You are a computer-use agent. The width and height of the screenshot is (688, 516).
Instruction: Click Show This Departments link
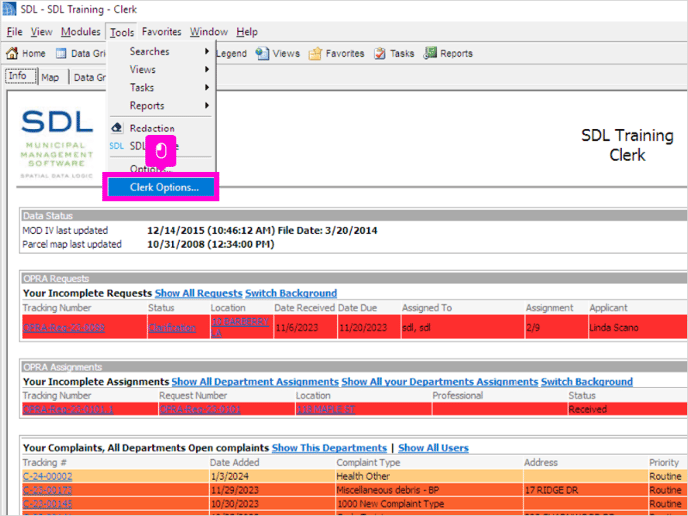tap(329, 448)
